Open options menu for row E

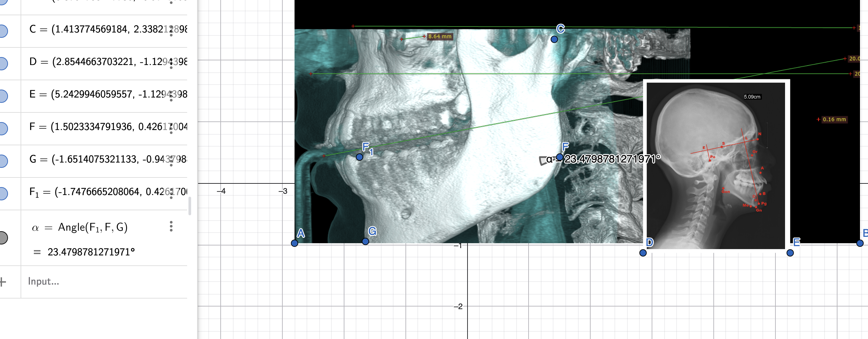point(171,96)
